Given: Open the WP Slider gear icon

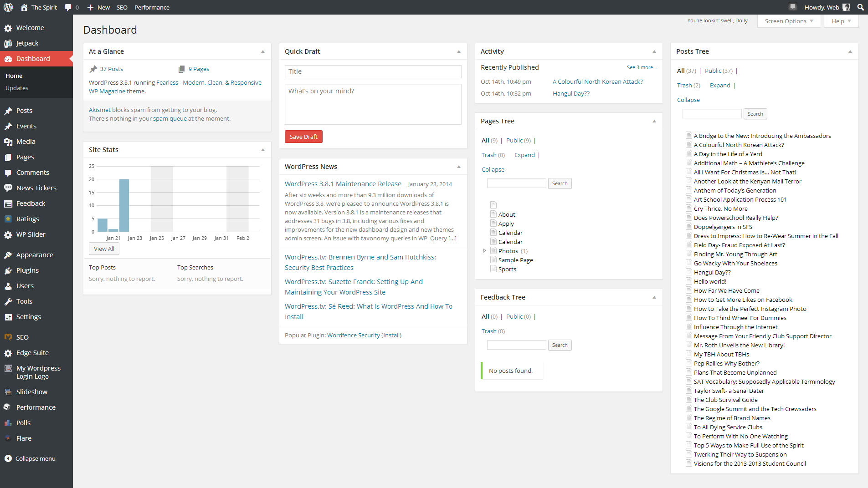Looking at the screenshot, I should [8, 235].
